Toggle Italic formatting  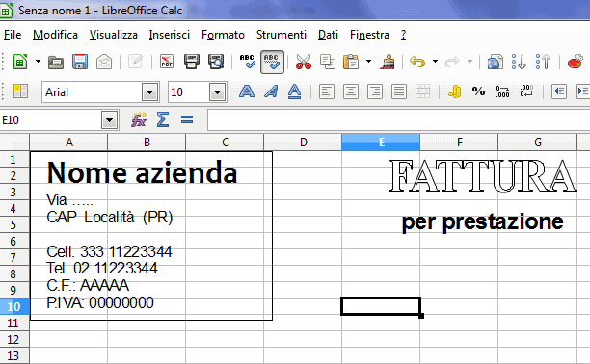point(271,91)
